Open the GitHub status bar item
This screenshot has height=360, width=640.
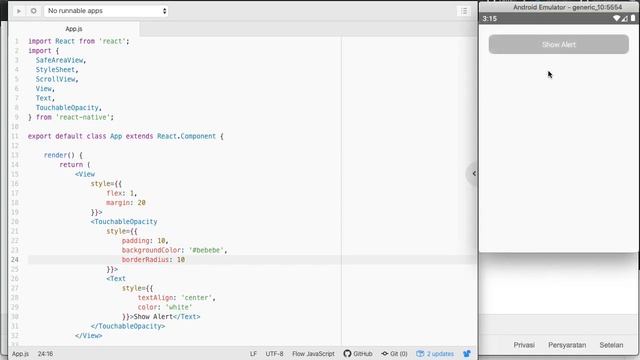click(358, 354)
